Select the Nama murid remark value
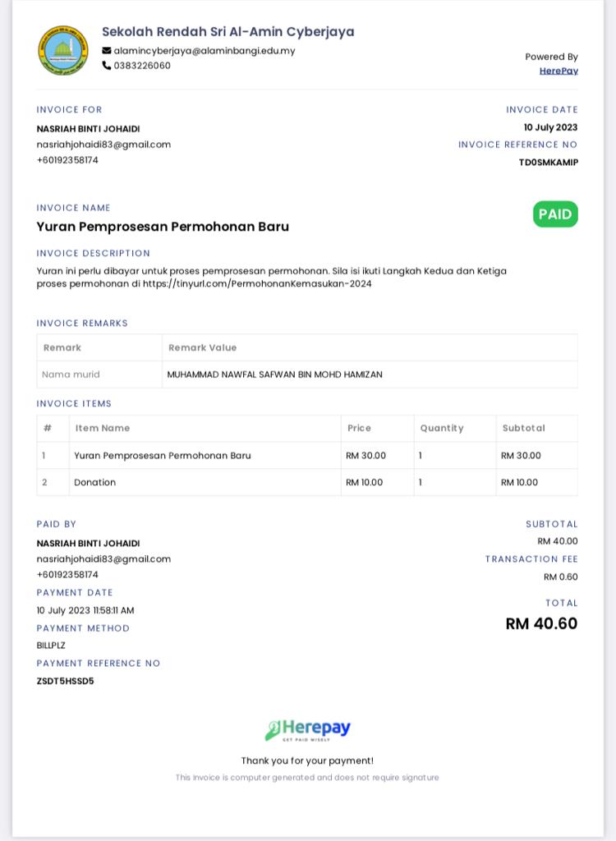 274,375
